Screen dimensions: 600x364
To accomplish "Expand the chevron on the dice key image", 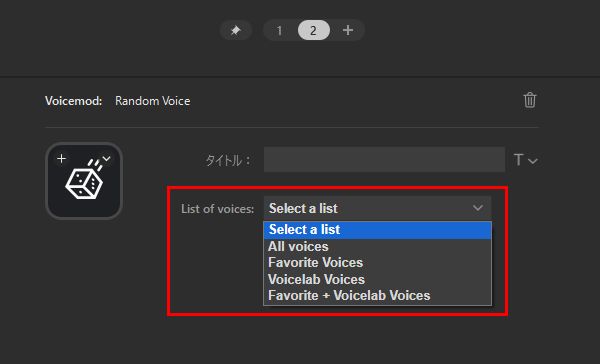I will [107, 158].
